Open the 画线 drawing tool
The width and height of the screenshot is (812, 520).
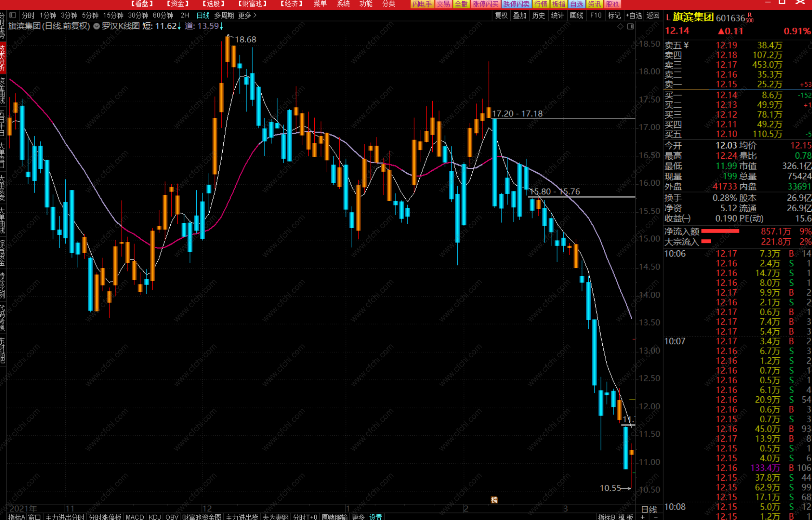point(576,15)
